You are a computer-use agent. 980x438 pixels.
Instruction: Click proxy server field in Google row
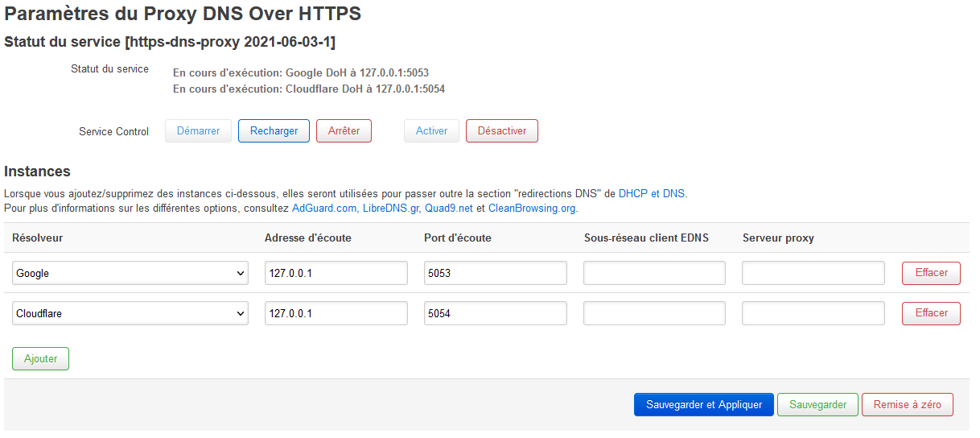pyautogui.click(x=813, y=273)
